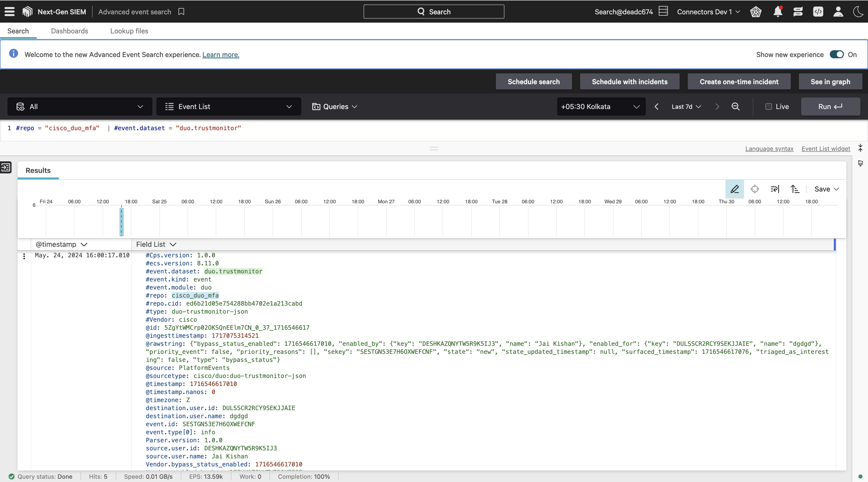Enable the Live checkbox
This screenshot has width=868, height=482.
[769, 107]
